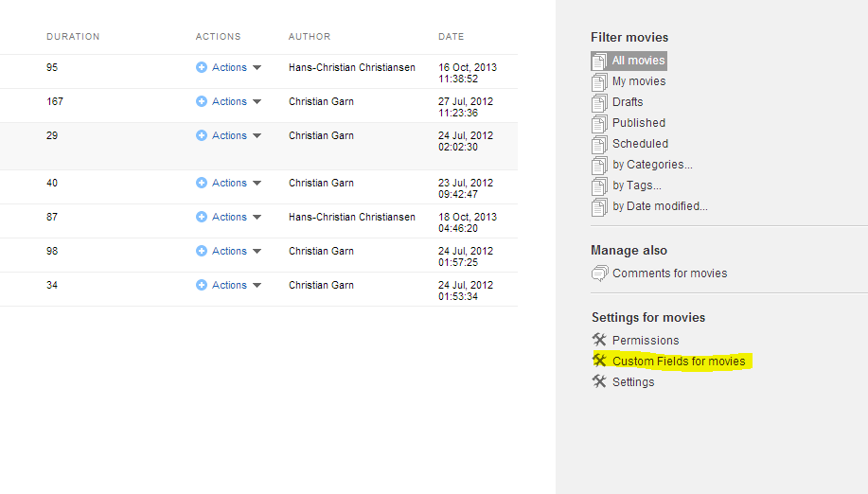Click the plus icon in the duration 167 row
This screenshot has height=494, width=868.
[202, 102]
